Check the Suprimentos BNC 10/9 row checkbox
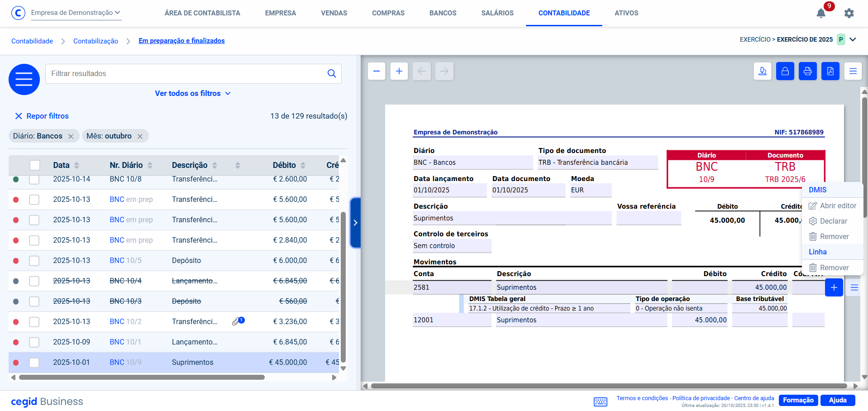This screenshot has width=868, height=411. pos(34,363)
